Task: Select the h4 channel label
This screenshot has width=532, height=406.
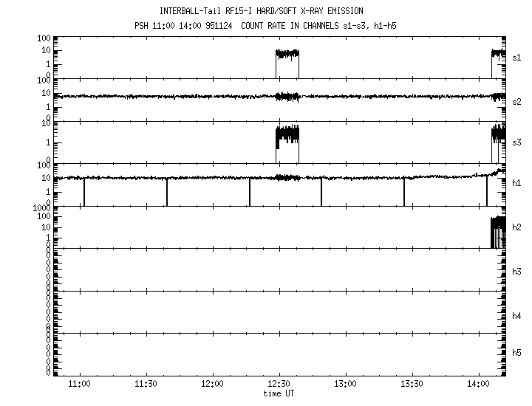Action: pyautogui.click(x=517, y=316)
